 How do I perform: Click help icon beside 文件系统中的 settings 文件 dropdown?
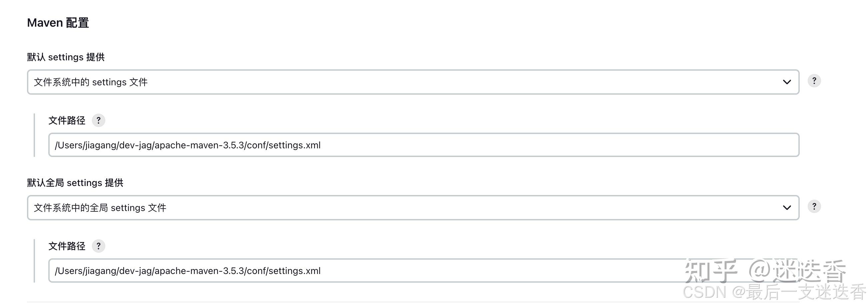(814, 81)
